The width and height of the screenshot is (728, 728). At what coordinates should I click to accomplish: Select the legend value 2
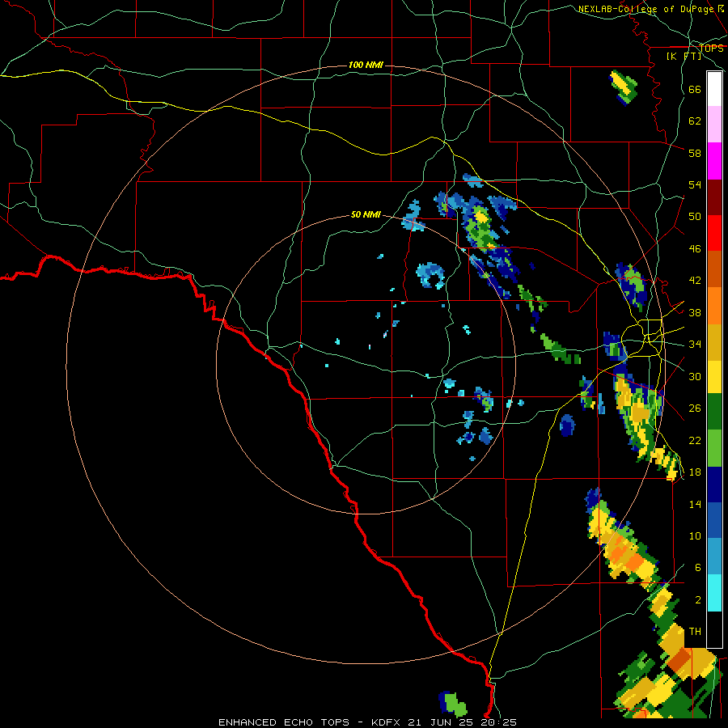pos(698,600)
